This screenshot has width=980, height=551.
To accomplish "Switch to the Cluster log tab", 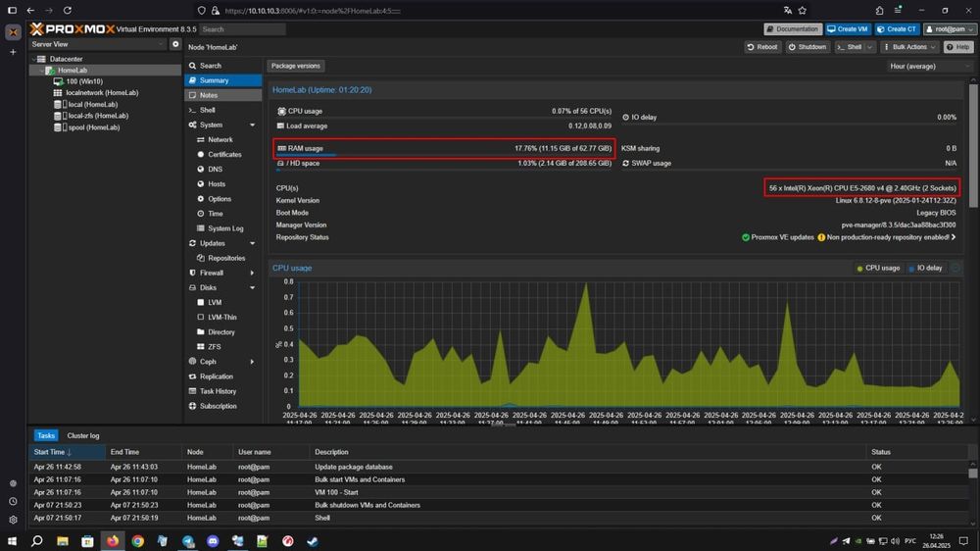I will [83, 436].
